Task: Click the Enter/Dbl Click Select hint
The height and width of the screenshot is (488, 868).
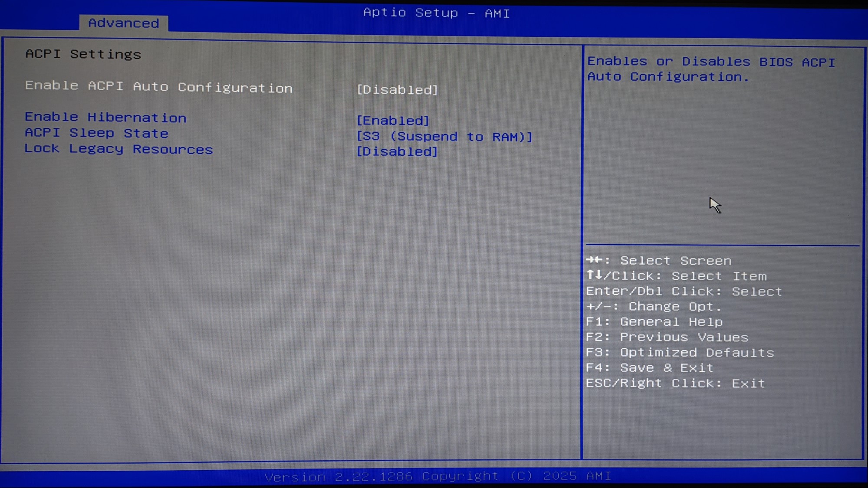Action: click(684, 291)
